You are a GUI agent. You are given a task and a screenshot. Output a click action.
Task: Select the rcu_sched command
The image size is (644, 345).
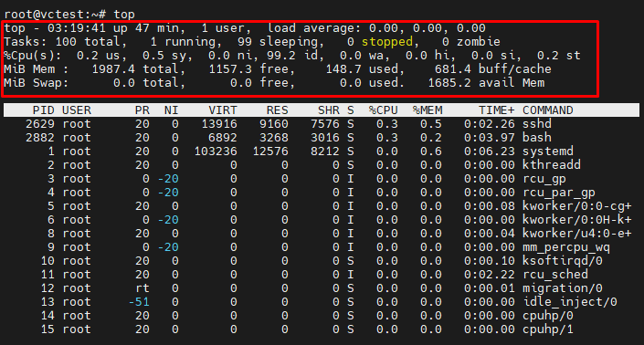pos(554,275)
